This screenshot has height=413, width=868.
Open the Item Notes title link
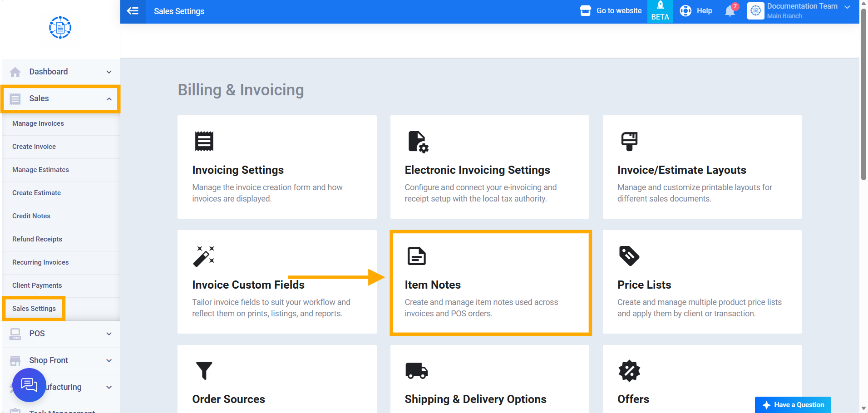click(x=433, y=285)
